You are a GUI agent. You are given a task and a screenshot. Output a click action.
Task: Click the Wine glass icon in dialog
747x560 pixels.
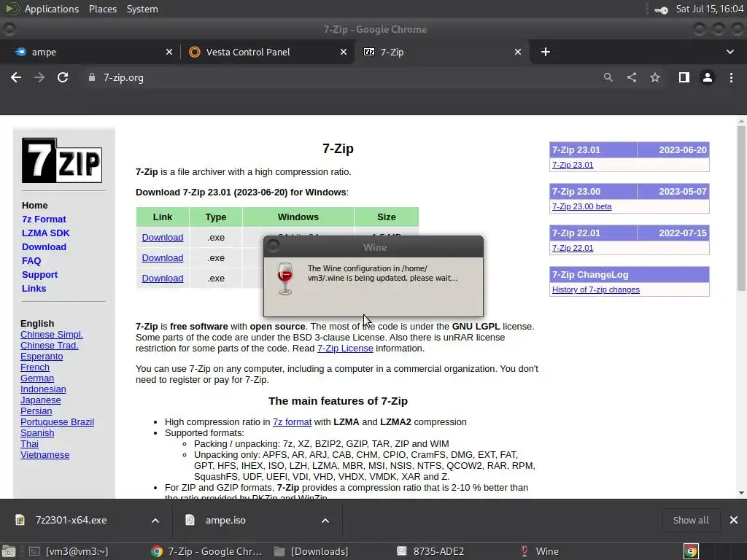coord(285,279)
